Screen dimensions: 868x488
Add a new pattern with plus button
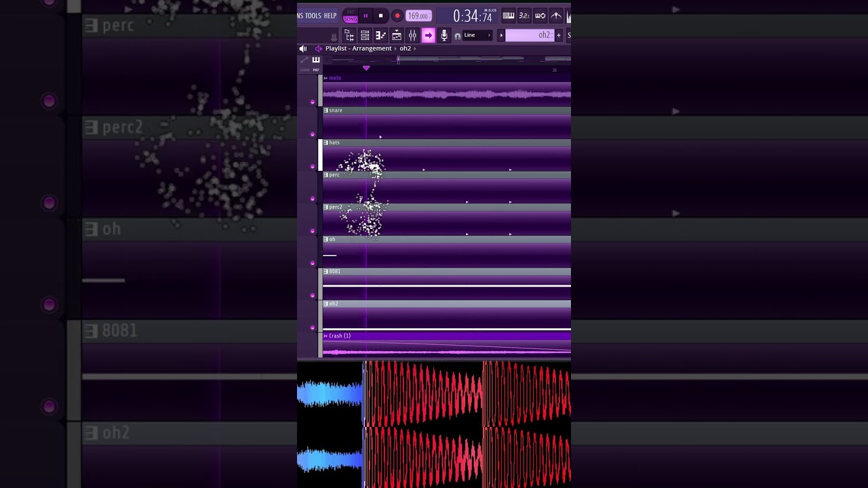point(559,35)
